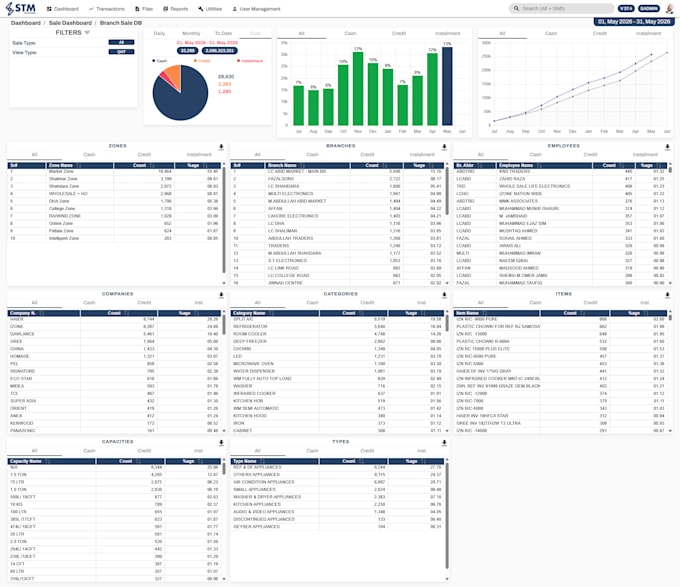Toggle the Sale Type All switch

coord(121,42)
